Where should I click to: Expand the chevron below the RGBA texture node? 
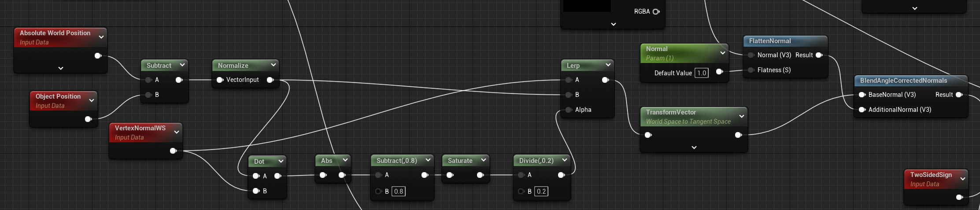pyautogui.click(x=614, y=24)
